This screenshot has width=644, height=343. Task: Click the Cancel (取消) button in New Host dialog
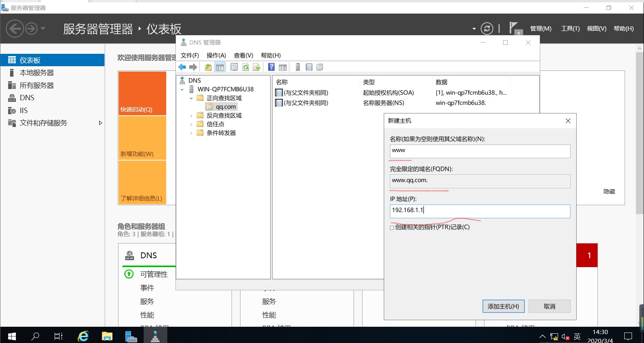pos(550,306)
